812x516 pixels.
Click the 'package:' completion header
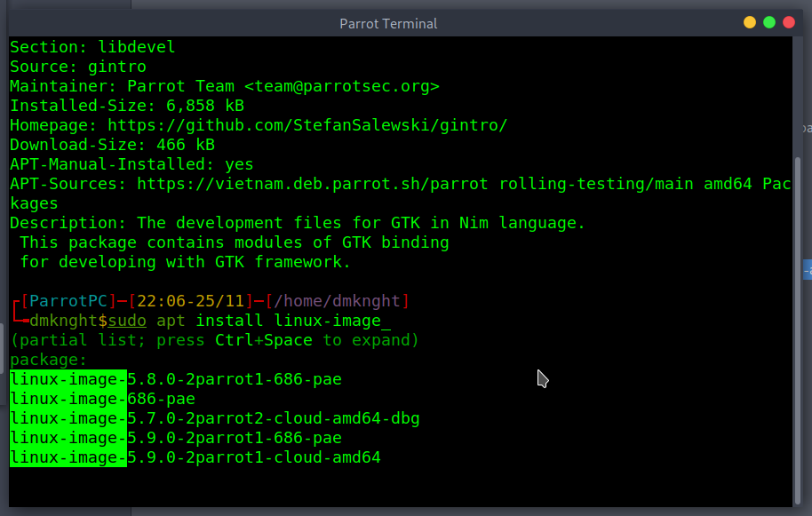click(49, 360)
